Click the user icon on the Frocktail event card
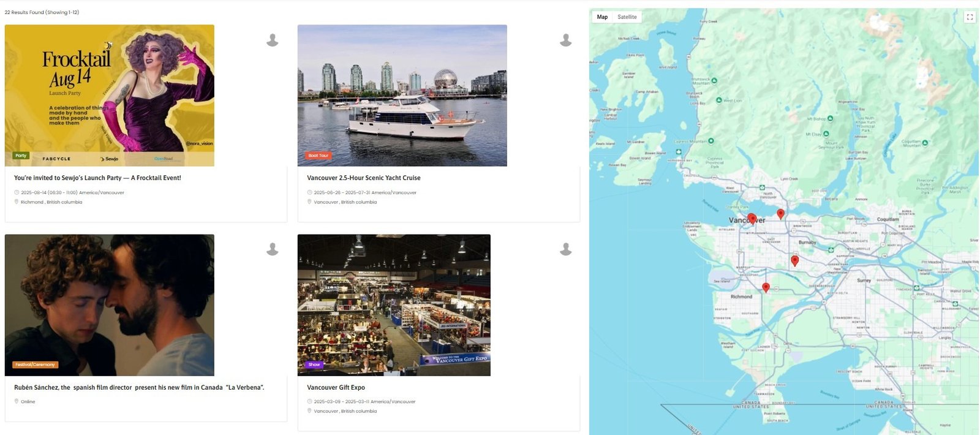 pos(271,40)
